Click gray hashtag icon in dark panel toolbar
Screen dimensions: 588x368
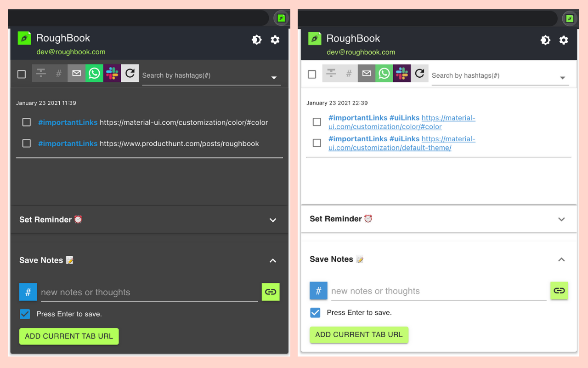(x=59, y=73)
